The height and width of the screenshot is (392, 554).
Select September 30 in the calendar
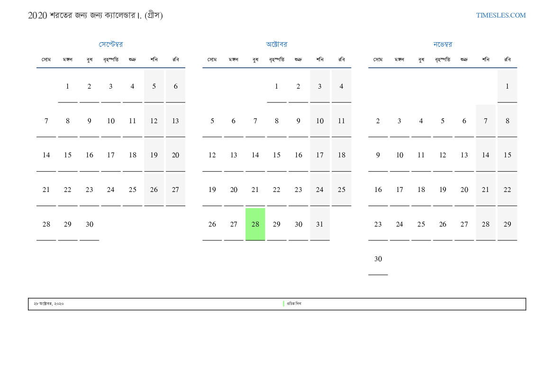[x=90, y=224]
